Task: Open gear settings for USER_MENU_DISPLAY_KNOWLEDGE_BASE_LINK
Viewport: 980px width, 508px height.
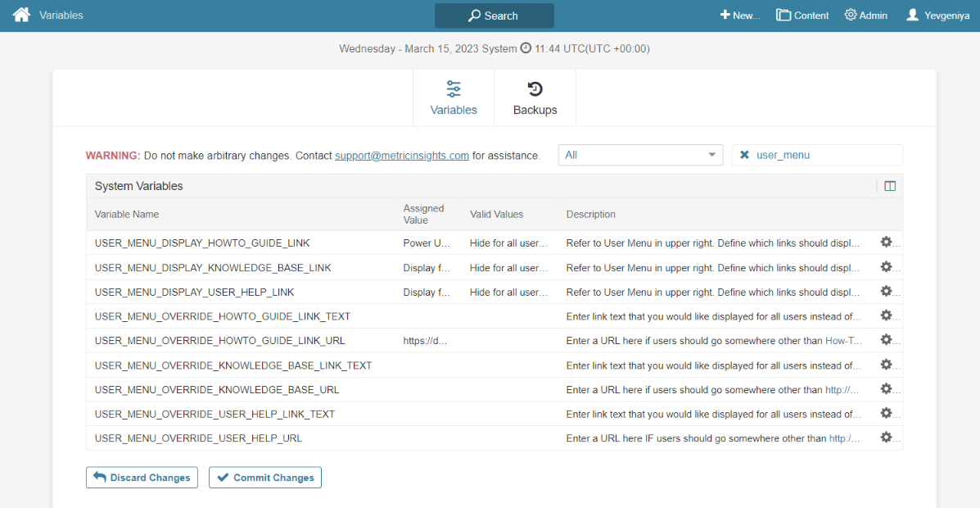Action: click(886, 267)
